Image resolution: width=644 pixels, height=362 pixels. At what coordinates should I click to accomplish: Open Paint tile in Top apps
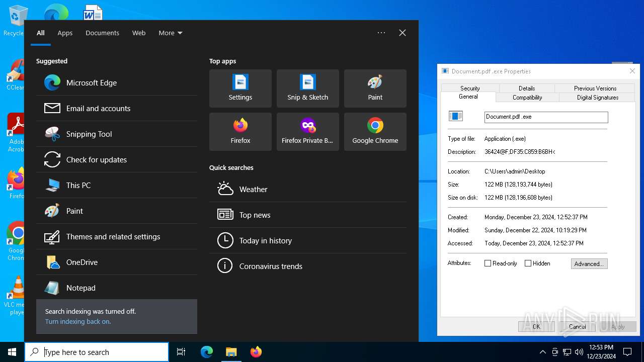pyautogui.click(x=375, y=88)
